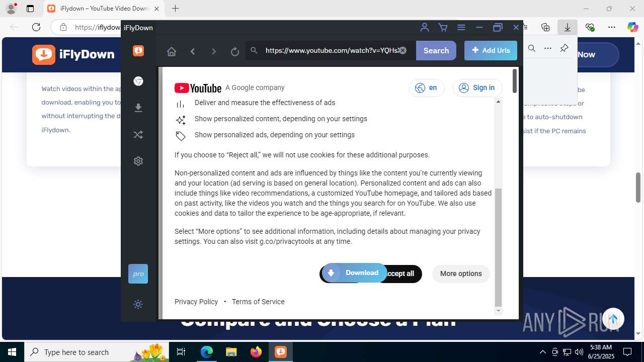Open the browser tab in iFlyDown sidebar
Image resolution: width=644 pixels, height=362 pixels.
[x=138, y=81]
